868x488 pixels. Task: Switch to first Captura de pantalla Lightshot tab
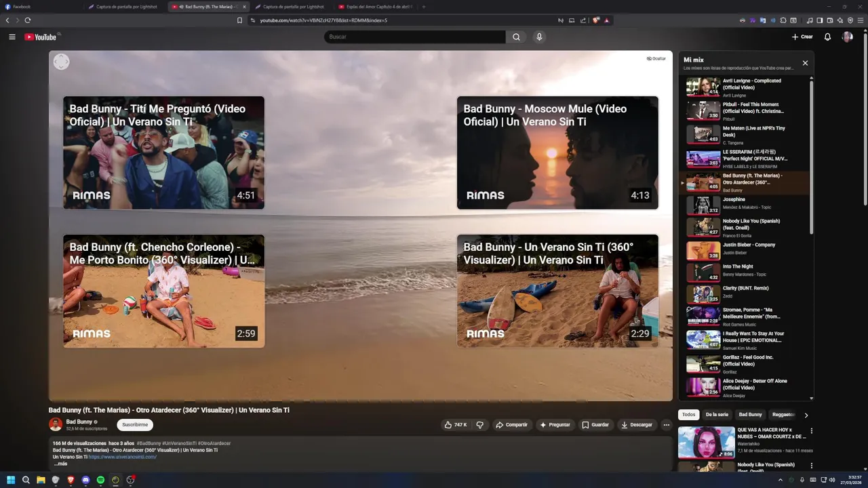(125, 7)
